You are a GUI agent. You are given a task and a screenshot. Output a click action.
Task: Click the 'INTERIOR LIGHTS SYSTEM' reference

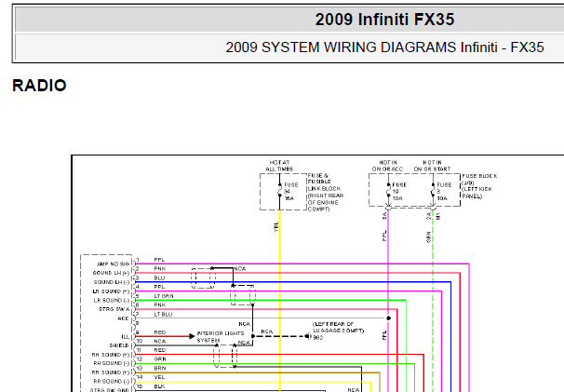[221, 337]
